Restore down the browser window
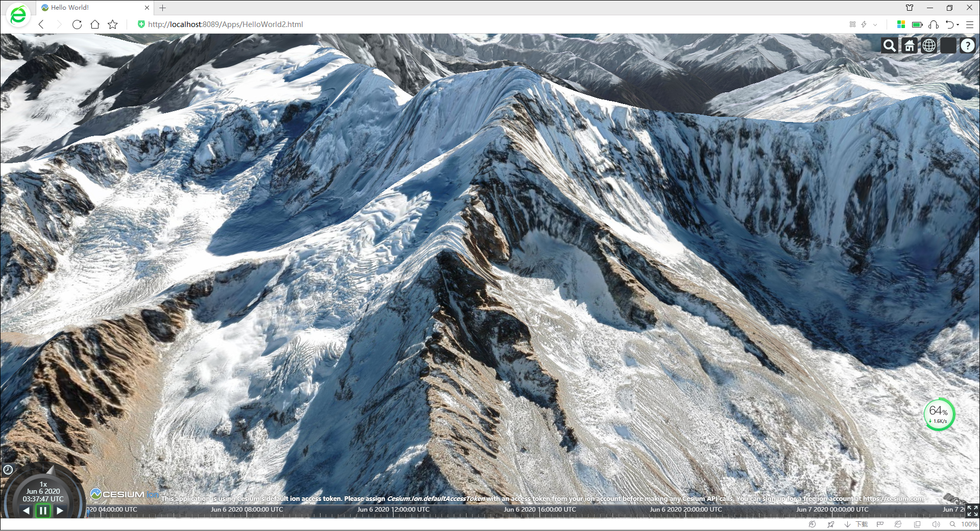 point(949,8)
